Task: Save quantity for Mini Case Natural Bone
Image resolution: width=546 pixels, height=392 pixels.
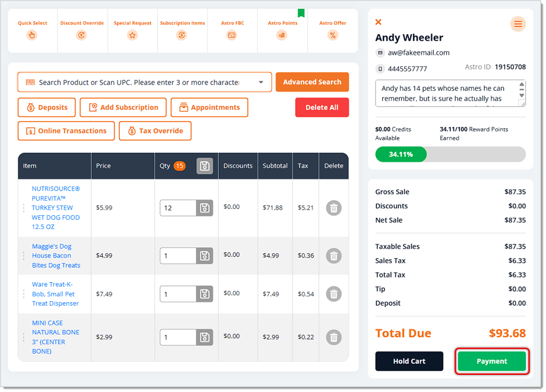Action: pos(204,337)
